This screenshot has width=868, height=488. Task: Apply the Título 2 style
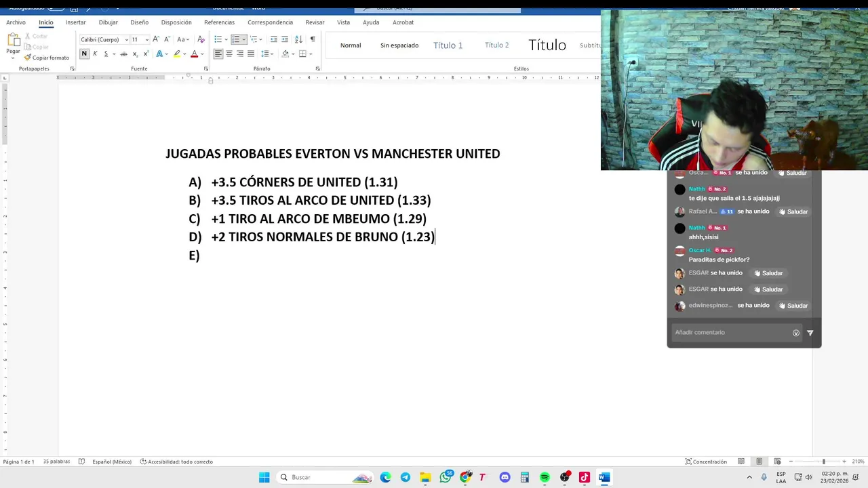[496, 45]
